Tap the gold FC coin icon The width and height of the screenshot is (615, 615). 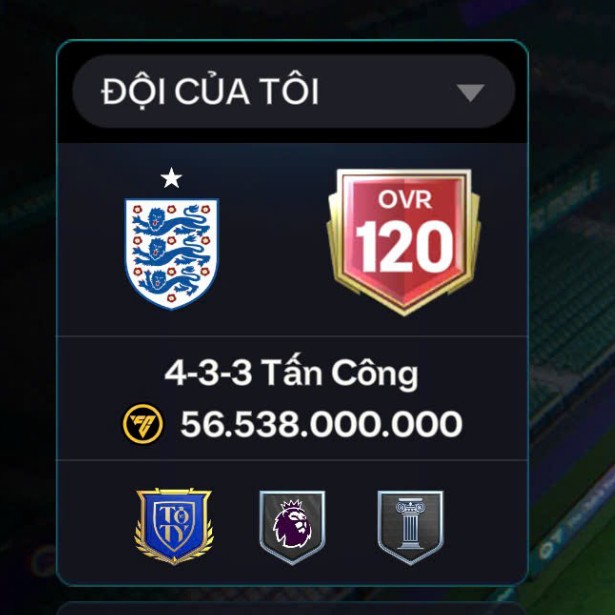pyautogui.click(x=142, y=424)
